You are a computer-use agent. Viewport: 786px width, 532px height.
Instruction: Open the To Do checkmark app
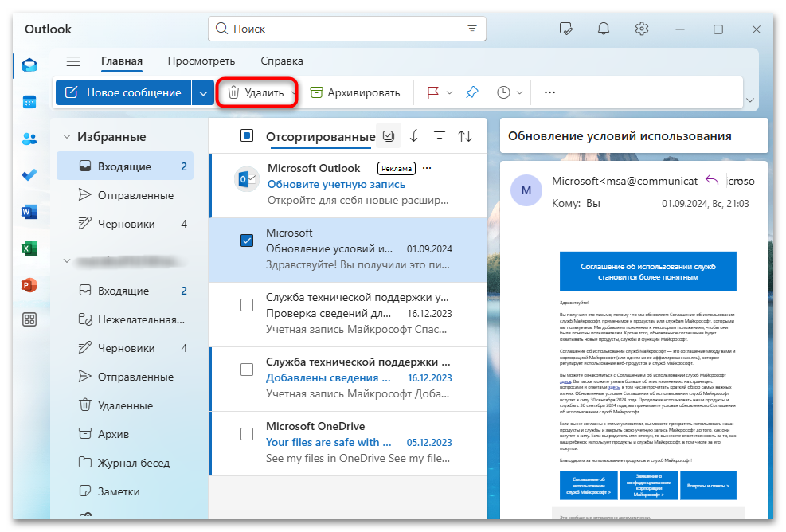(29, 175)
